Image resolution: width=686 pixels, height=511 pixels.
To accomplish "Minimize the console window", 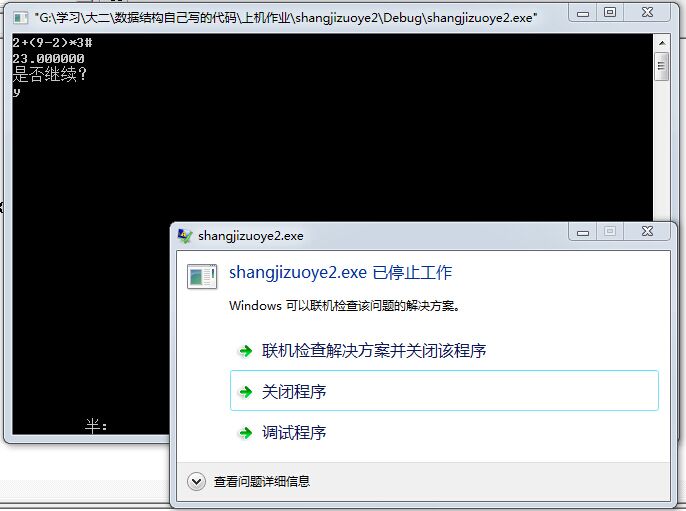I will pyautogui.click(x=583, y=13).
